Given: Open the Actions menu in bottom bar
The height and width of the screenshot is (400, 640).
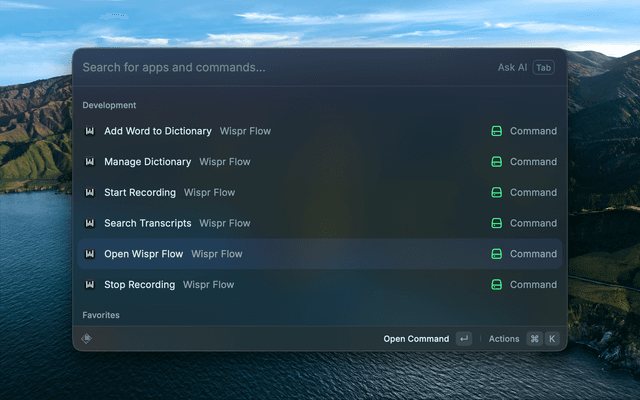Looking at the screenshot, I should (504, 339).
